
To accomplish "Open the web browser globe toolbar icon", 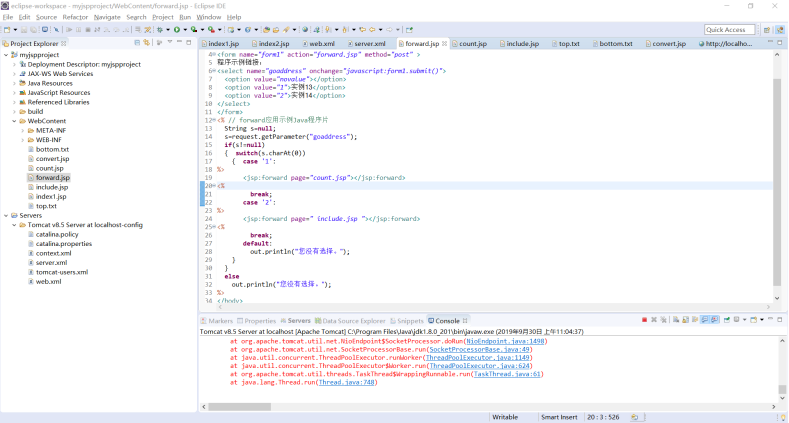I will pyautogui.click(x=305, y=30).
